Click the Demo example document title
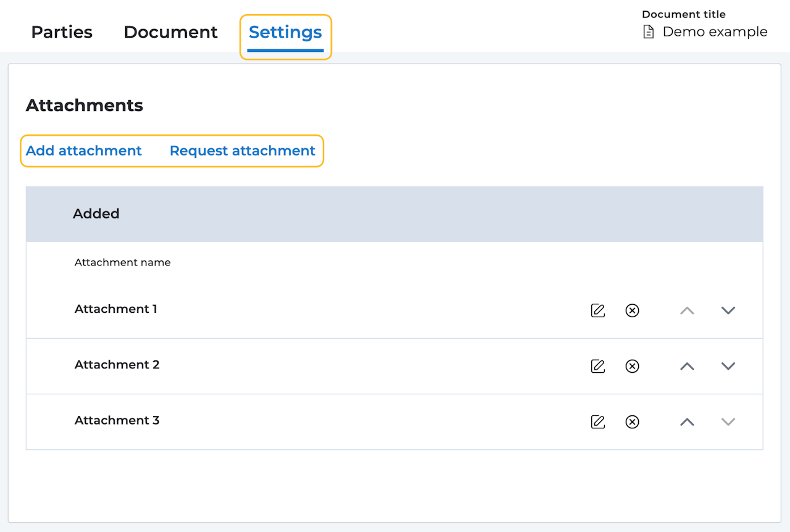The width and height of the screenshot is (790, 532). [715, 32]
